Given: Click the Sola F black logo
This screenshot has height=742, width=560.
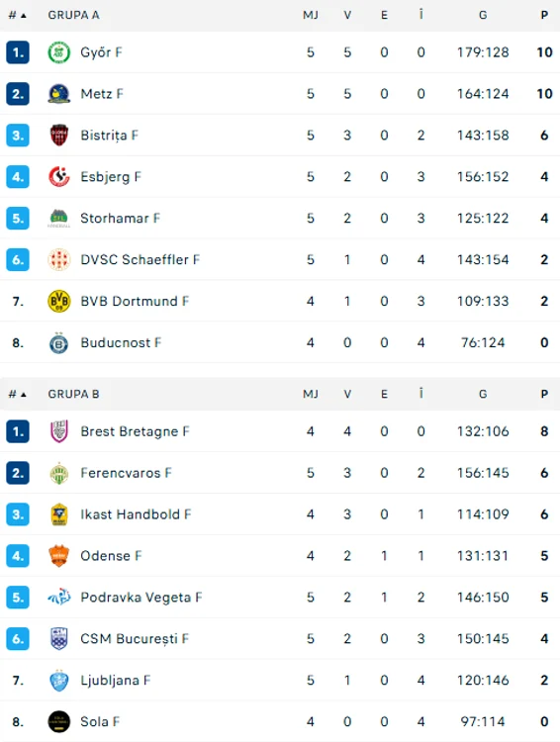Looking at the screenshot, I should pos(59,721).
